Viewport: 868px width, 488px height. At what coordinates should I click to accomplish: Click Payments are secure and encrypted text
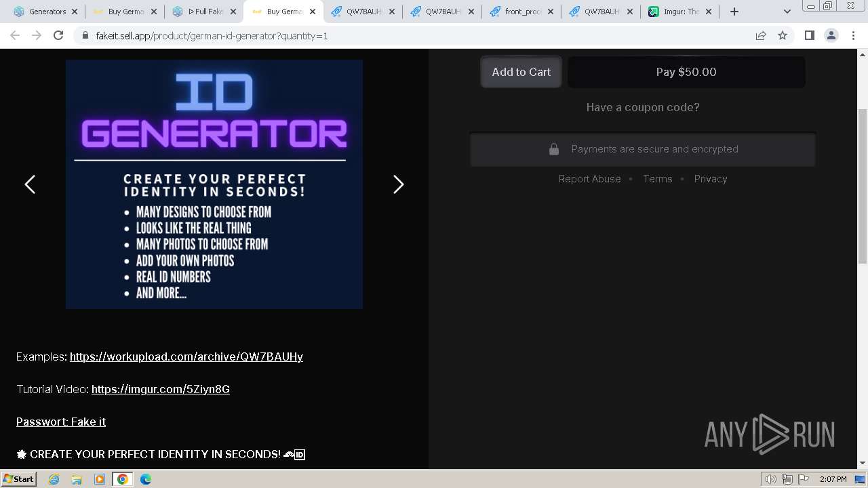pyautogui.click(x=654, y=149)
